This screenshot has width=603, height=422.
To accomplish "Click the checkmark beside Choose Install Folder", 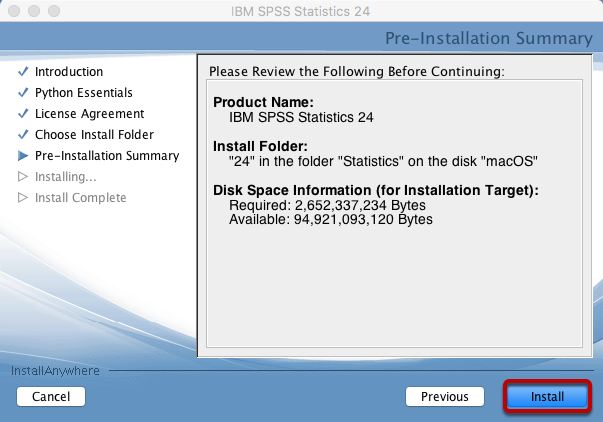I will (23, 134).
